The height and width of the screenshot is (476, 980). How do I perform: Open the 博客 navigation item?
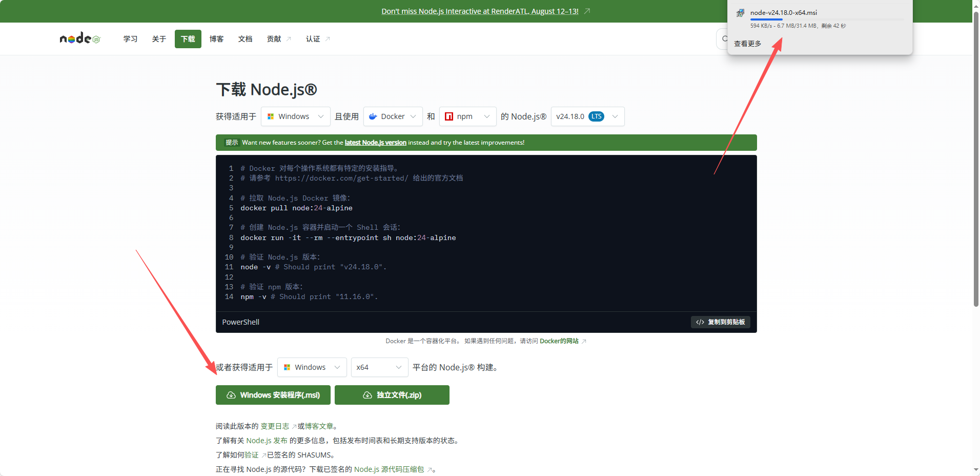tap(216, 39)
